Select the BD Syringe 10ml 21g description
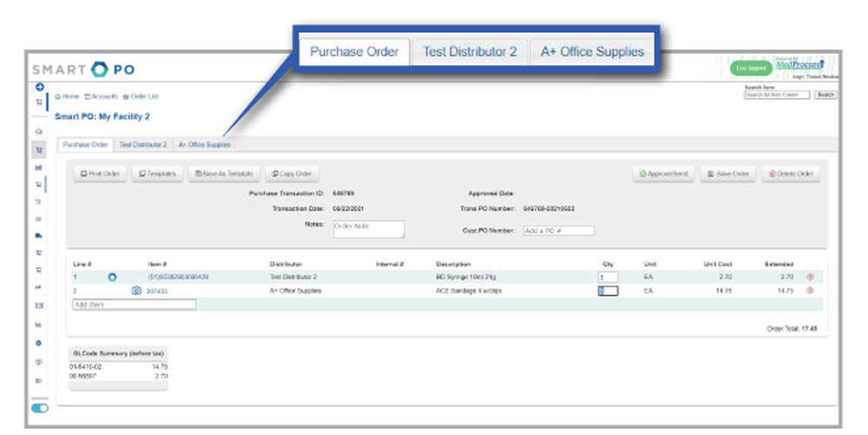868x435 pixels. coord(466,277)
